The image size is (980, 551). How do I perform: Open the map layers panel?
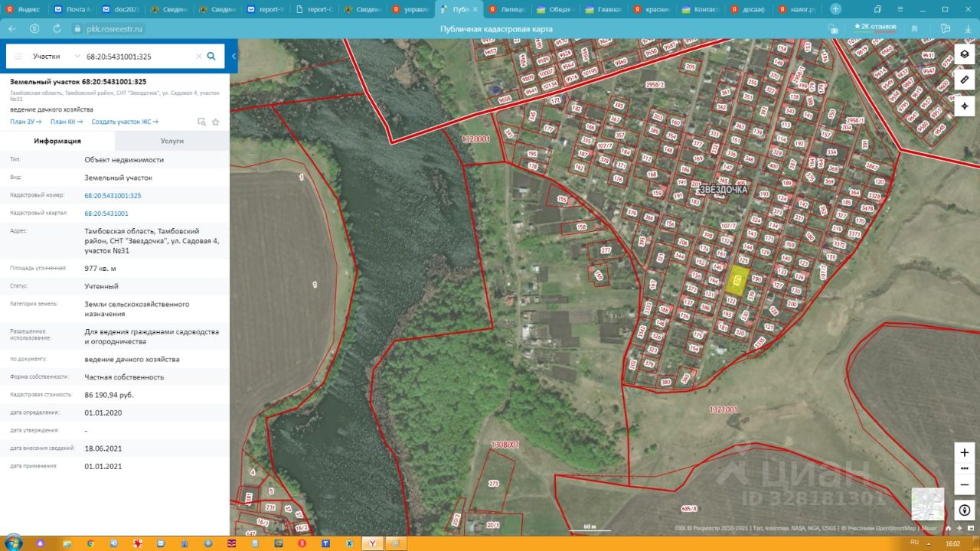click(965, 54)
